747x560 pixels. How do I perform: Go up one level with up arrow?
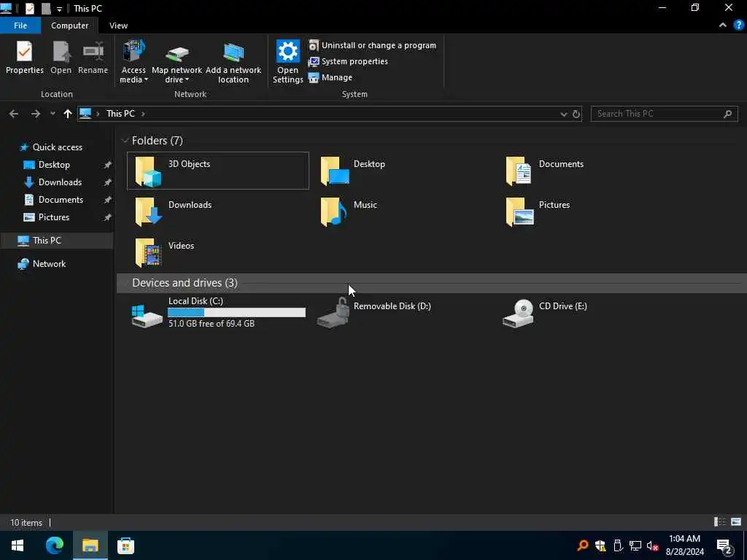click(68, 114)
